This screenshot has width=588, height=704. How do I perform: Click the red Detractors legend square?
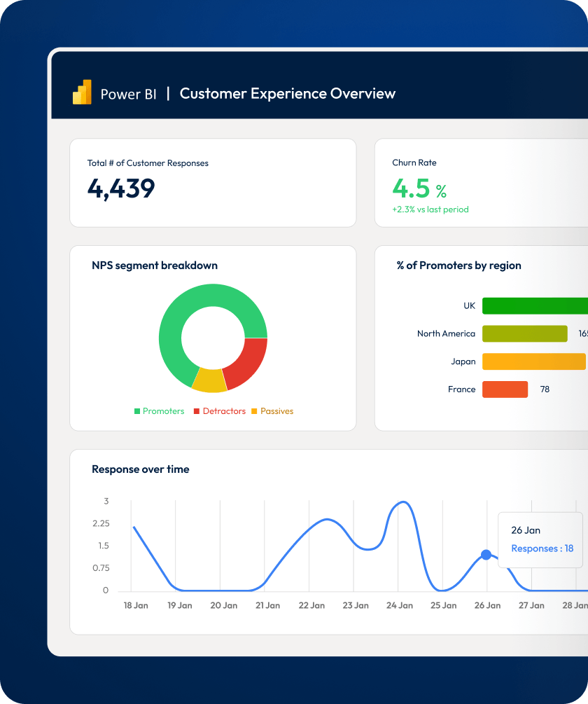pyautogui.click(x=197, y=411)
